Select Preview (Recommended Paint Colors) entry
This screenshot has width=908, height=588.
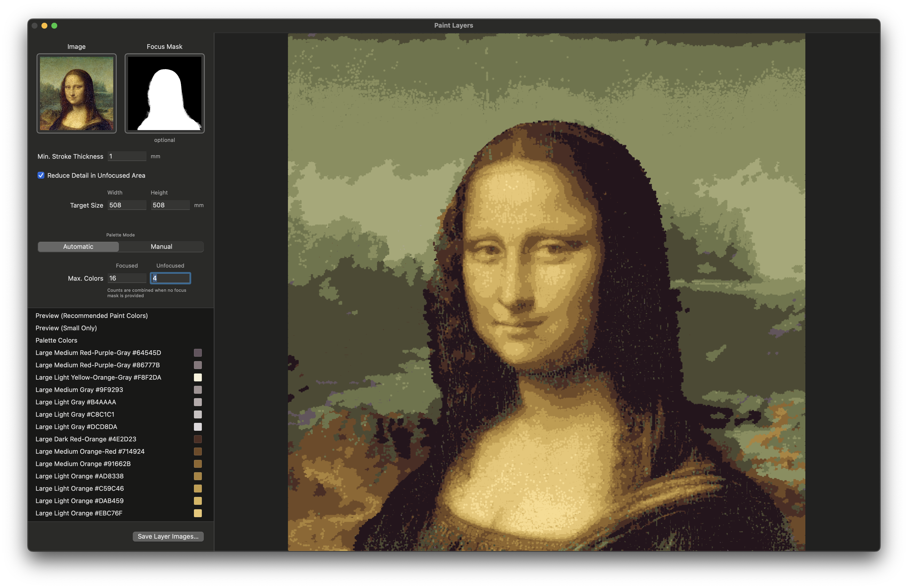92,315
